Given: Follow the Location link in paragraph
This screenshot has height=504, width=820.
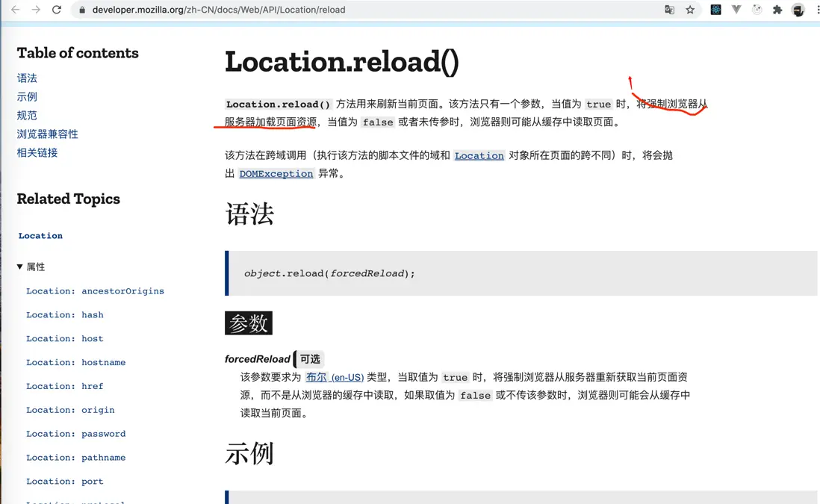Looking at the screenshot, I should point(479,156).
